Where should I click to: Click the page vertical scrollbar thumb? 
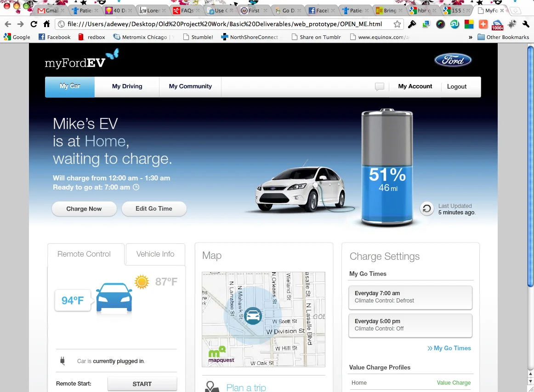coord(530,167)
